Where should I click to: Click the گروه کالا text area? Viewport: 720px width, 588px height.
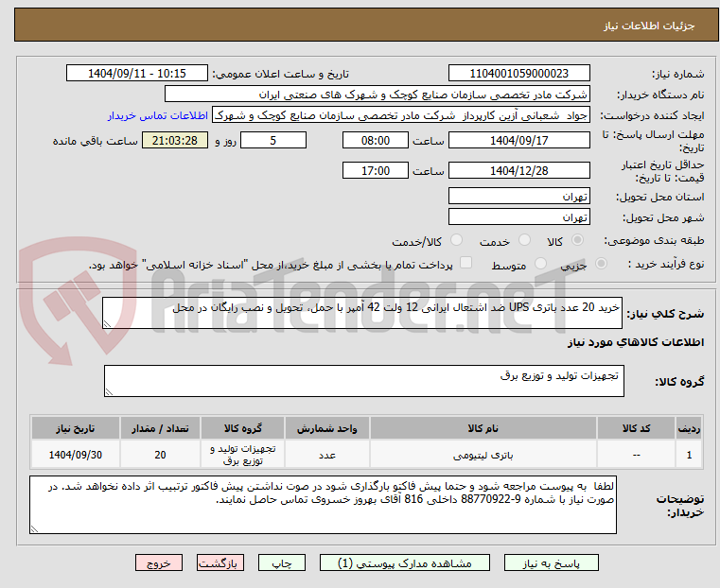[364, 381]
